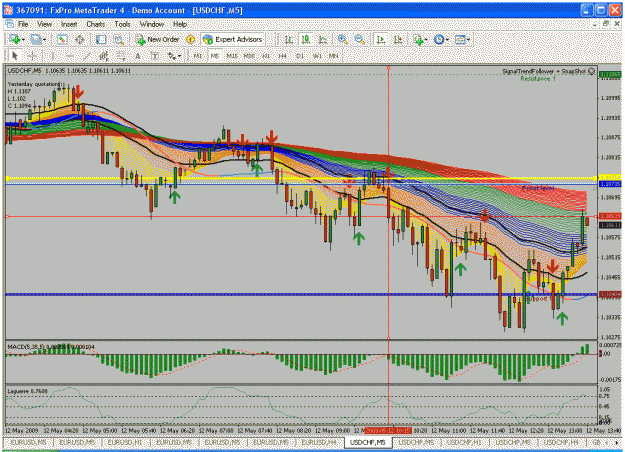Open the Strategy Tester magnifier icon
The image size is (625, 452).
coord(119,39)
